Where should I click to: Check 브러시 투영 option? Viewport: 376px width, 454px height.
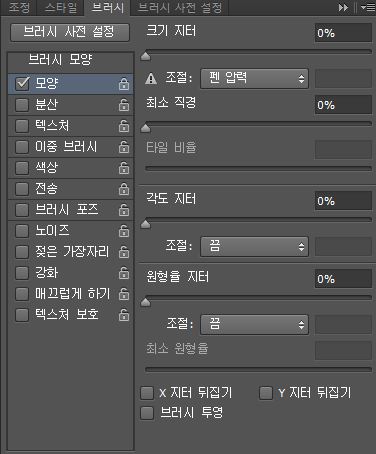(x=147, y=413)
